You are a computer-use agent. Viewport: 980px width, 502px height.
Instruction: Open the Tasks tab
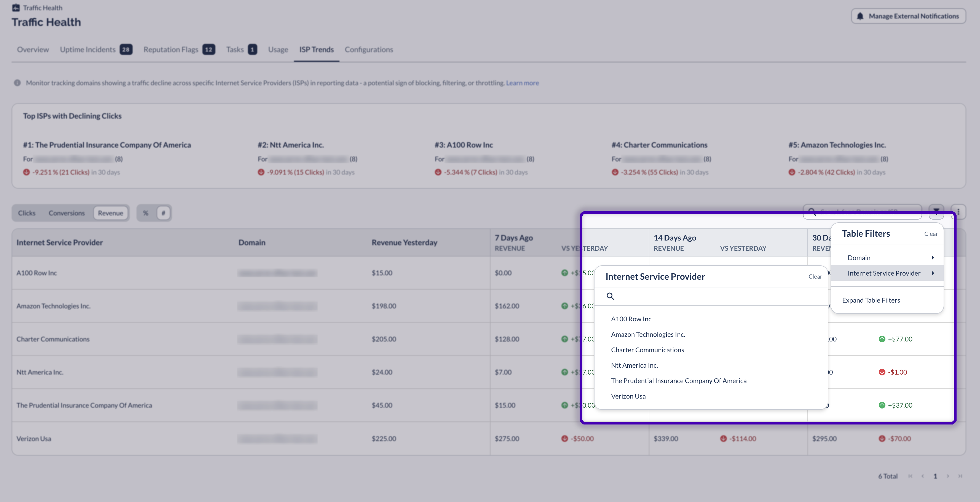click(x=241, y=49)
